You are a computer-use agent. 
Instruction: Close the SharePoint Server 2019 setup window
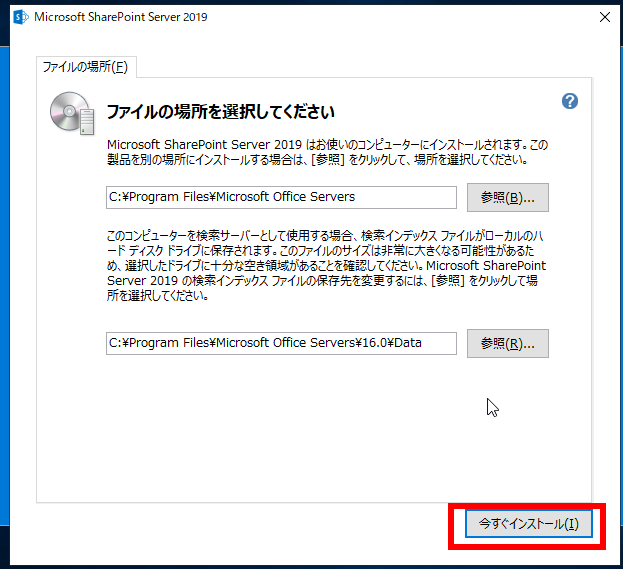605,17
